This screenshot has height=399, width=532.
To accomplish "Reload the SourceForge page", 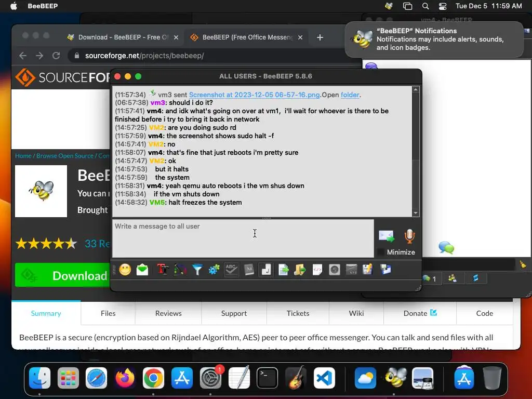I will [56, 56].
